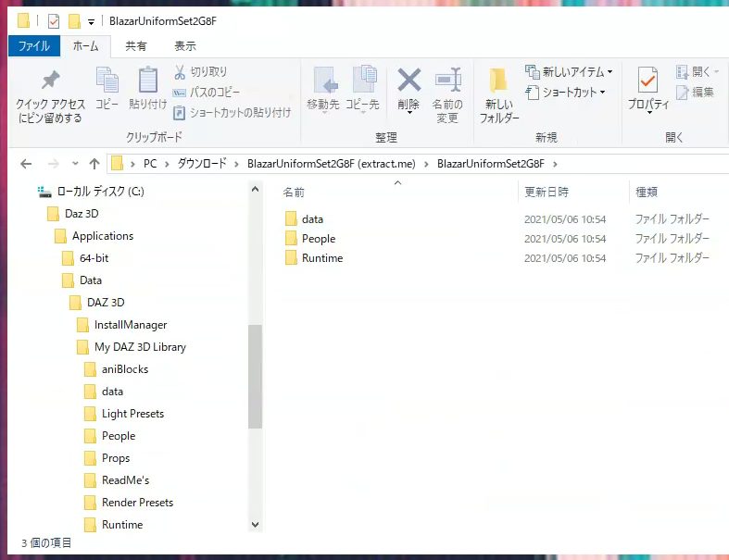Expand the chevron after final BlazarUniformSet2G8F breadcrumb
This screenshot has height=560, width=729.
coord(555,164)
